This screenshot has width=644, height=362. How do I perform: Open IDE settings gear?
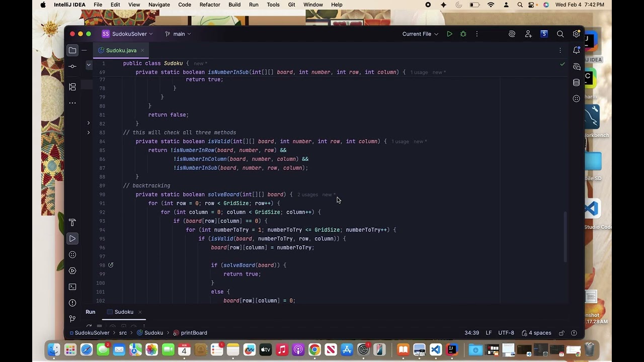[x=576, y=34]
